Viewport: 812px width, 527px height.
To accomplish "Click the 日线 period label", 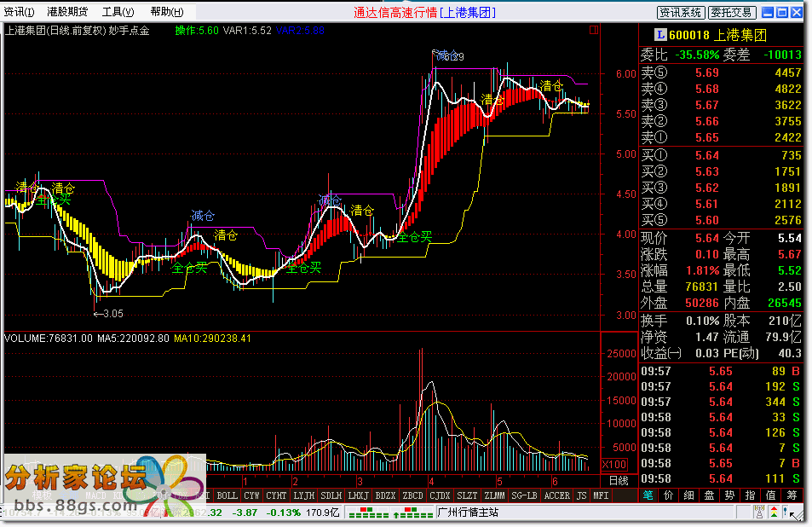I will pyautogui.click(x=619, y=481).
